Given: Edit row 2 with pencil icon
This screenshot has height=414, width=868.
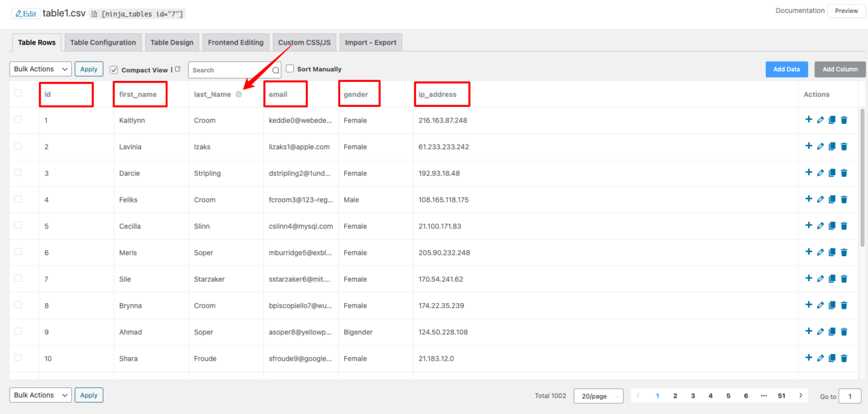Looking at the screenshot, I should 821,146.
